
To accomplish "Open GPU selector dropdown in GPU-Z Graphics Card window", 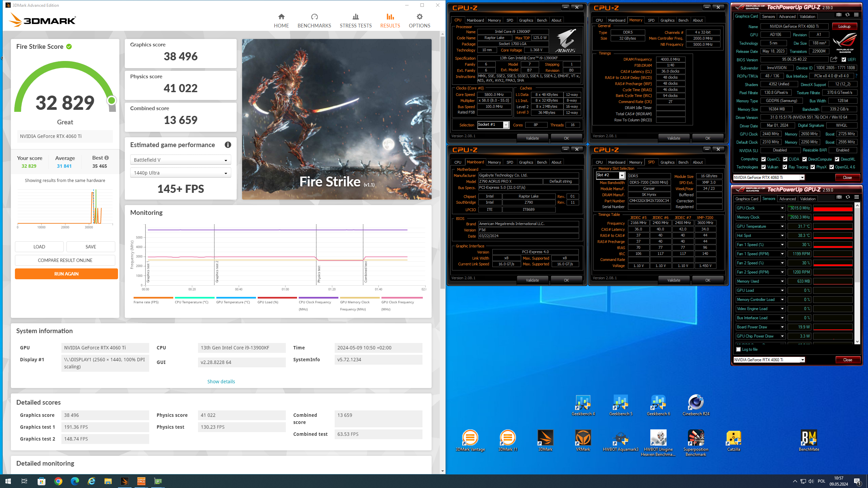I will coord(769,177).
